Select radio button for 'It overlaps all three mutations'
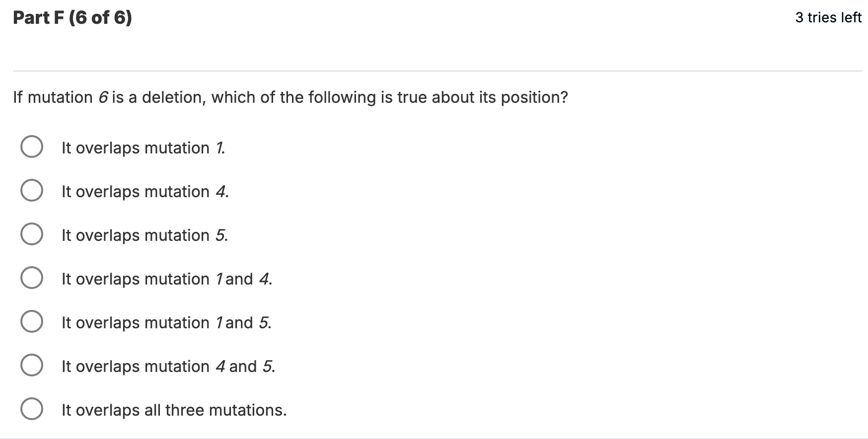 [x=32, y=408]
